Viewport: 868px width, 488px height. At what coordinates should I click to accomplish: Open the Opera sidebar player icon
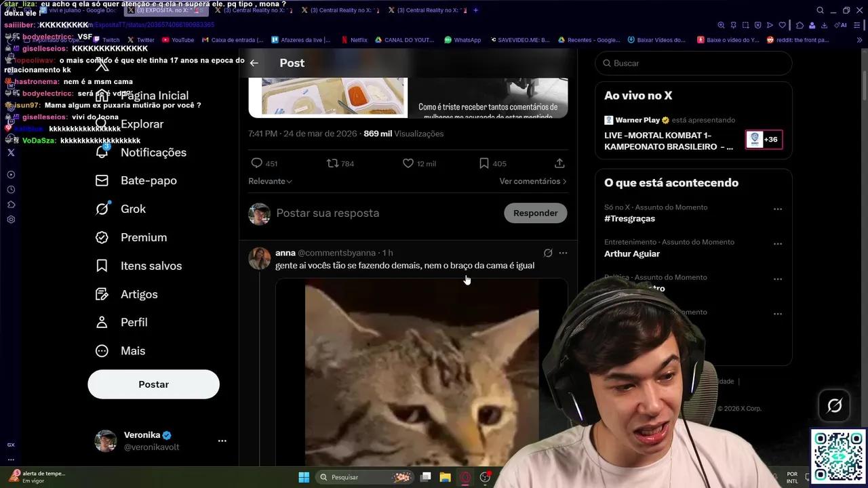[11, 174]
